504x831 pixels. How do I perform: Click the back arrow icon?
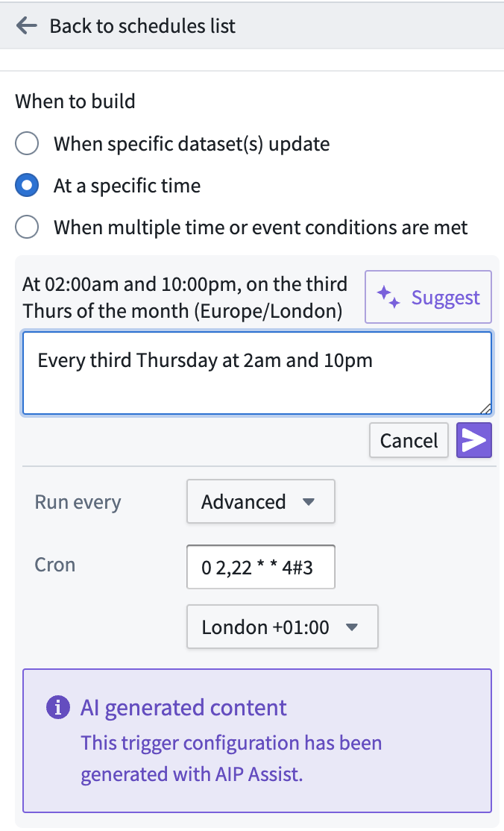[x=27, y=25]
